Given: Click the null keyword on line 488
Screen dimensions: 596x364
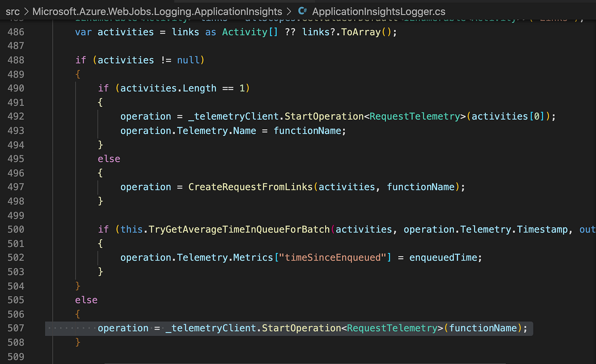Looking at the screenshot, I should tap(187, 60).
